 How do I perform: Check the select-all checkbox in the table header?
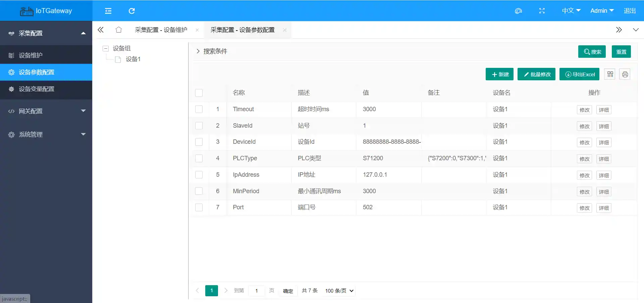click(199, 93)
